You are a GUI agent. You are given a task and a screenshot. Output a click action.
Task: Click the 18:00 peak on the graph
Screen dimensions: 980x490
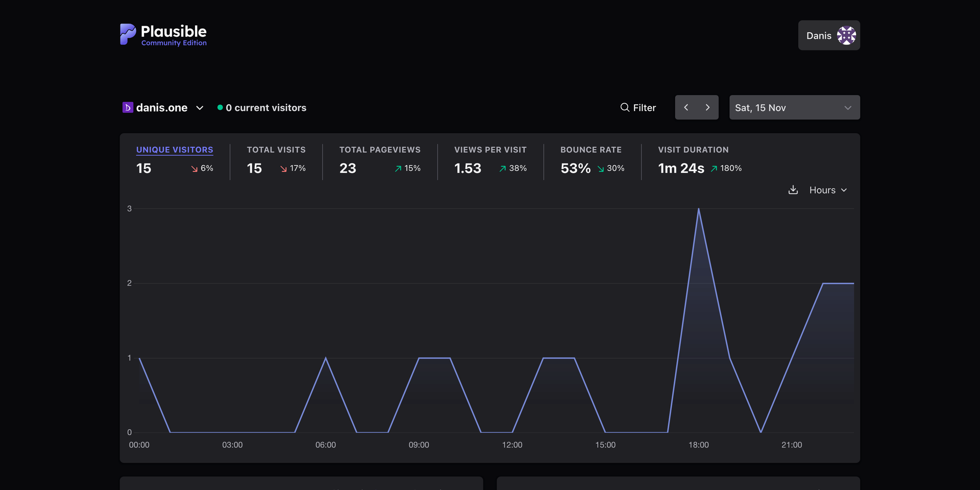[x=698, y=210]
